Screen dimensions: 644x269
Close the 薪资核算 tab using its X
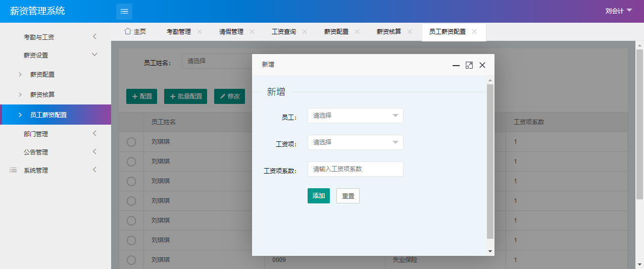tap(410, 31)
